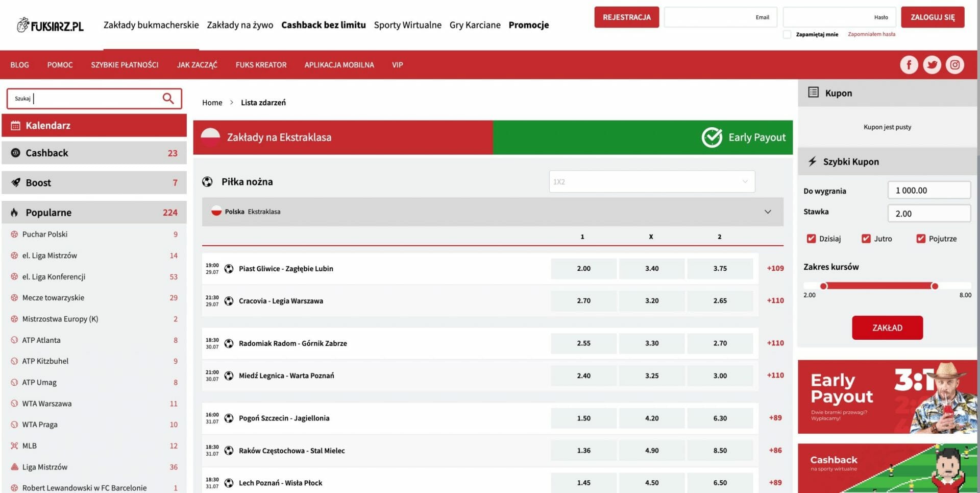The image size is (980, 493).
Task: Click ball icon for Pogoń Szczecin match
Action: pyautogui.click(x=229, y=418)
